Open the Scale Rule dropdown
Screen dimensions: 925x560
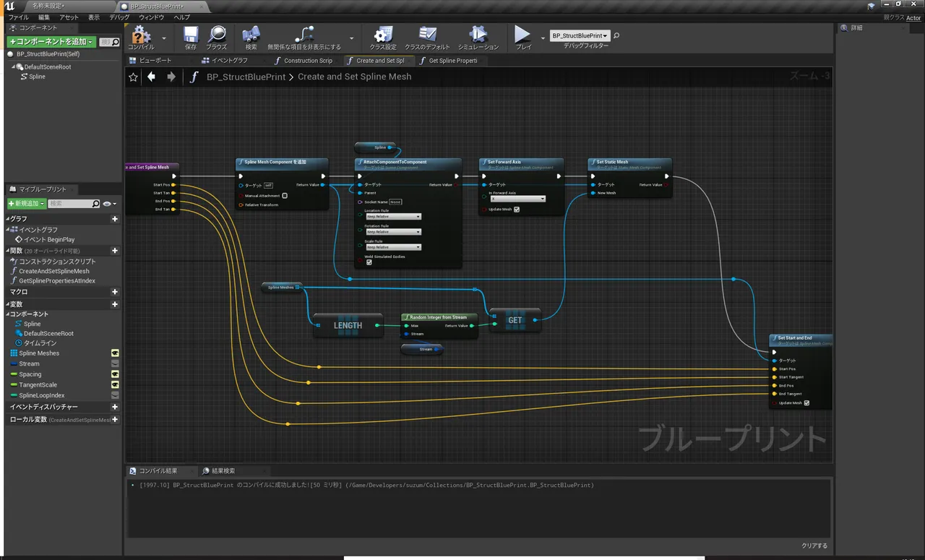coord(393,247)
